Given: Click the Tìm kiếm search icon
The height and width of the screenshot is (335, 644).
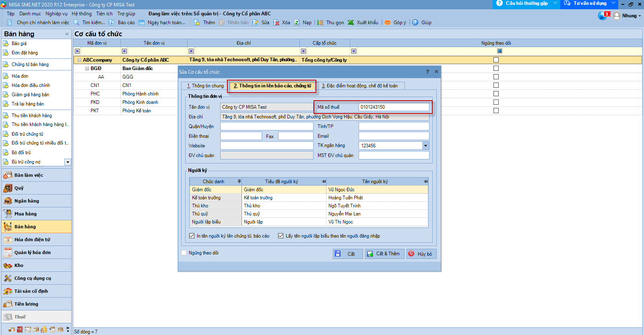Looking at the screenshot, I should coord(76,23).
